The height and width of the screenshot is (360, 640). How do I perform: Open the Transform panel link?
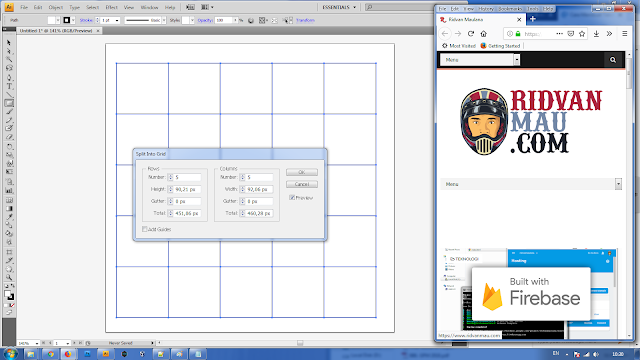(x=305, y=20)
